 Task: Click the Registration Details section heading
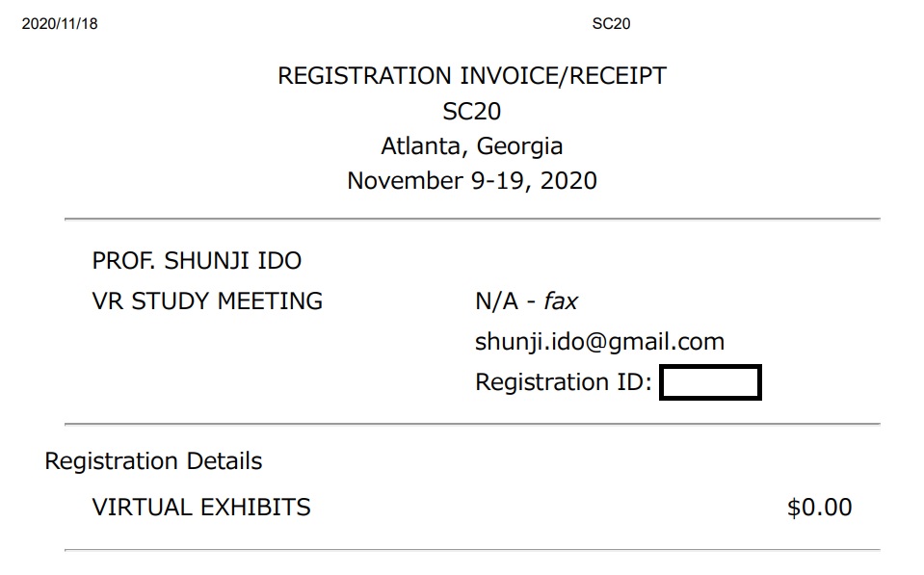pyautogui.click(x=153, y=461)
